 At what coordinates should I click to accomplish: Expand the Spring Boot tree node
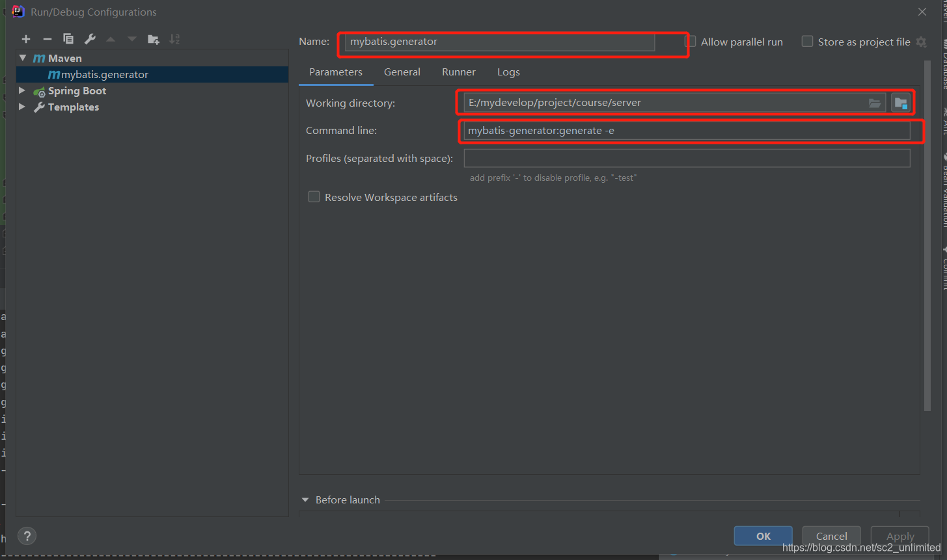tap(22, 90)
